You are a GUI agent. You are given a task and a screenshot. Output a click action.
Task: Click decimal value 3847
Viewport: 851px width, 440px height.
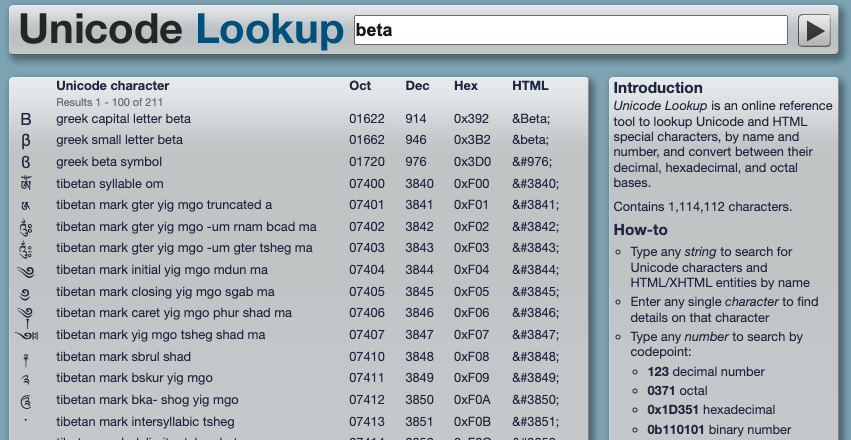coord(420,335)
